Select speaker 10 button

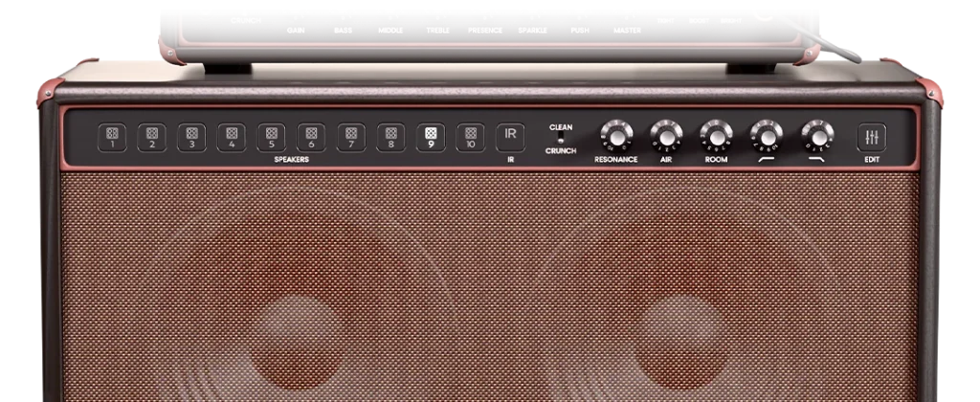(471, 138)
